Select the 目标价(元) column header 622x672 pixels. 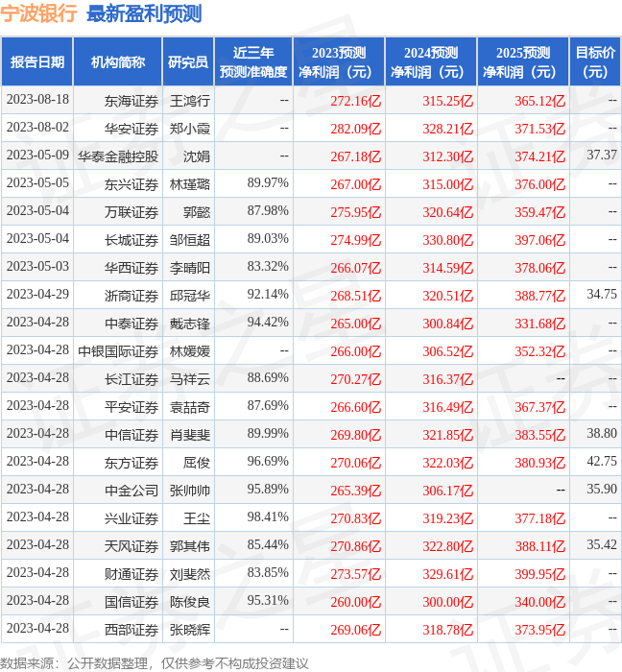(x=595, y=61)
